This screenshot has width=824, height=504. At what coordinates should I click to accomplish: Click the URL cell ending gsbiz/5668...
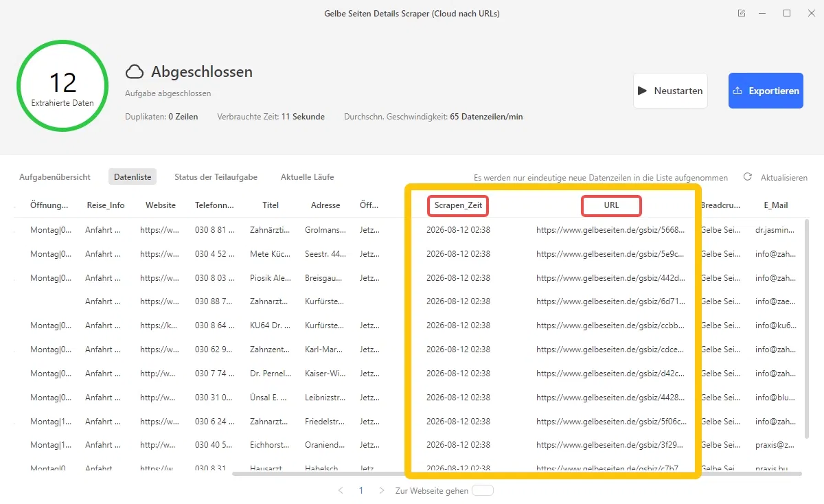610,230
